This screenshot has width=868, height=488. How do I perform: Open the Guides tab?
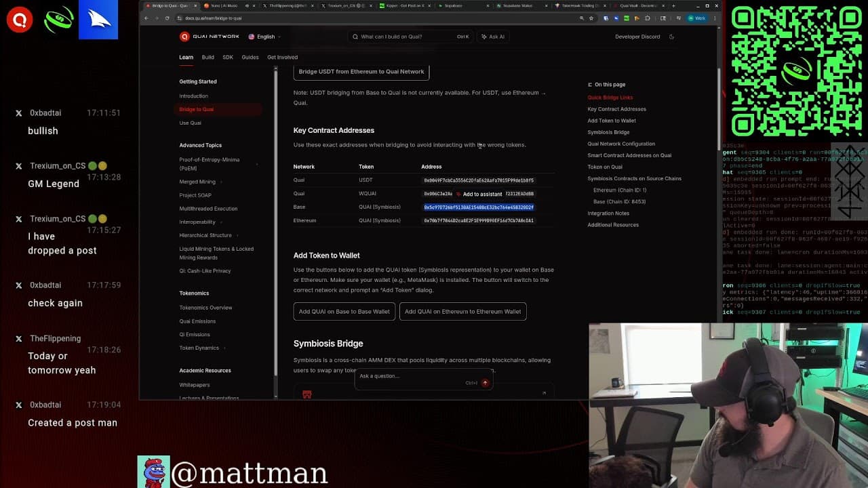(250, 57)
